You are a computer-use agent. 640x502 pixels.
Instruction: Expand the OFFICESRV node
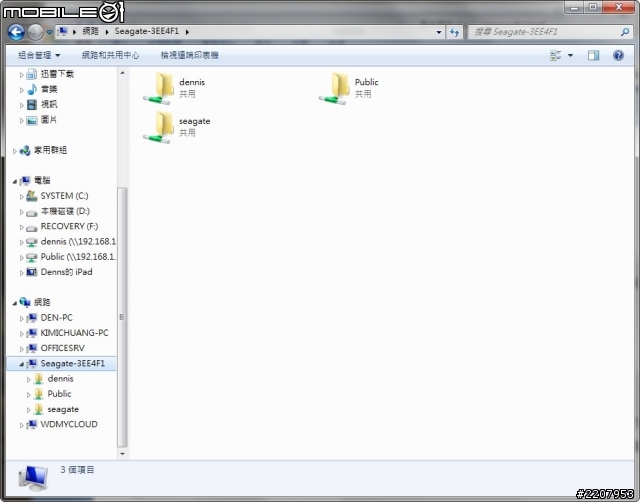tap(22, 349)
